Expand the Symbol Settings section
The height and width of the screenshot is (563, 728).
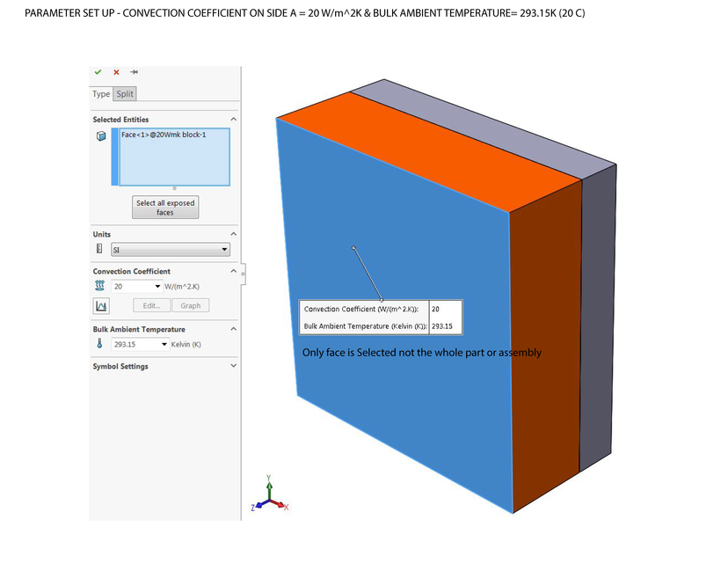tap(233, 366)
